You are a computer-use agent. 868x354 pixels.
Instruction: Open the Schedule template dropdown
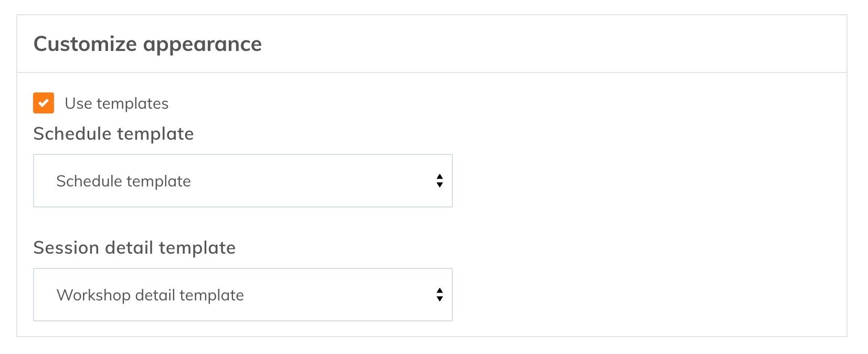click(242, 181)
